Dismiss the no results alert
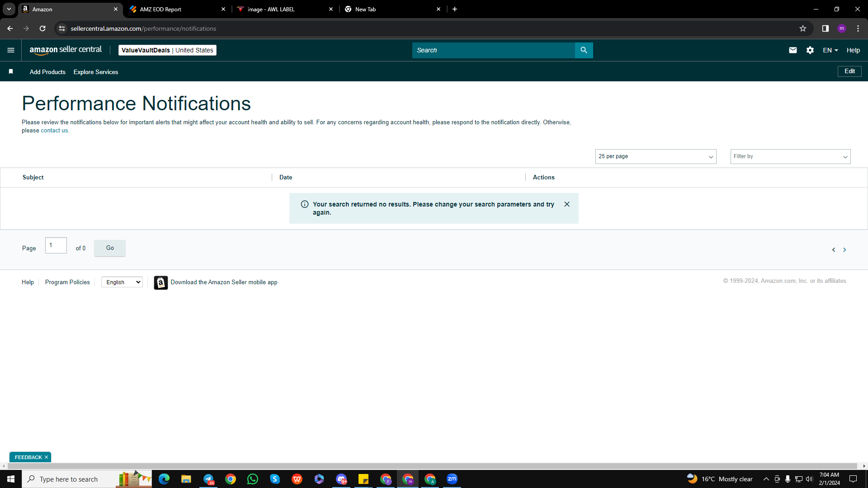Viewport: 868px width, 488px height. click(567, 204)
